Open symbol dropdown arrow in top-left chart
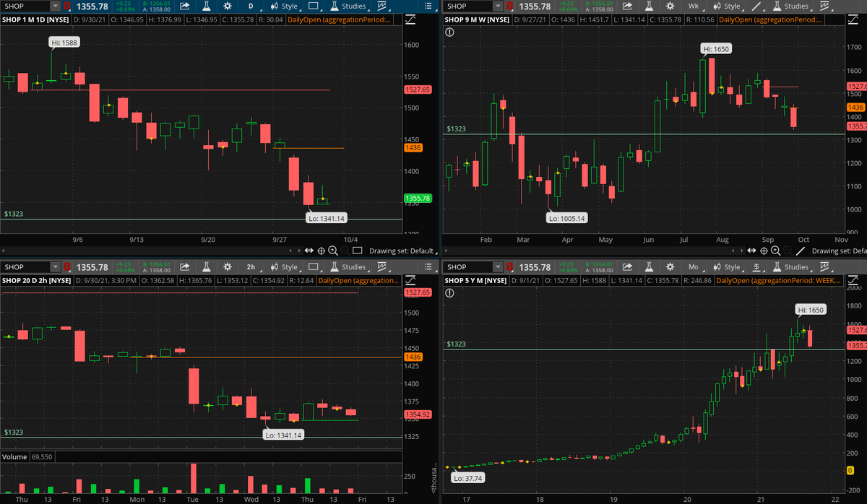This screenshot has height=504, width=867. (56, 6)
